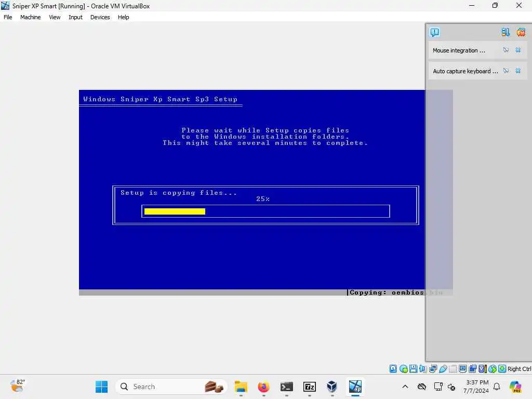Open 7-Zip from taskbar
The width and height of the screenshot is (532, 399).
coord(310,387)
